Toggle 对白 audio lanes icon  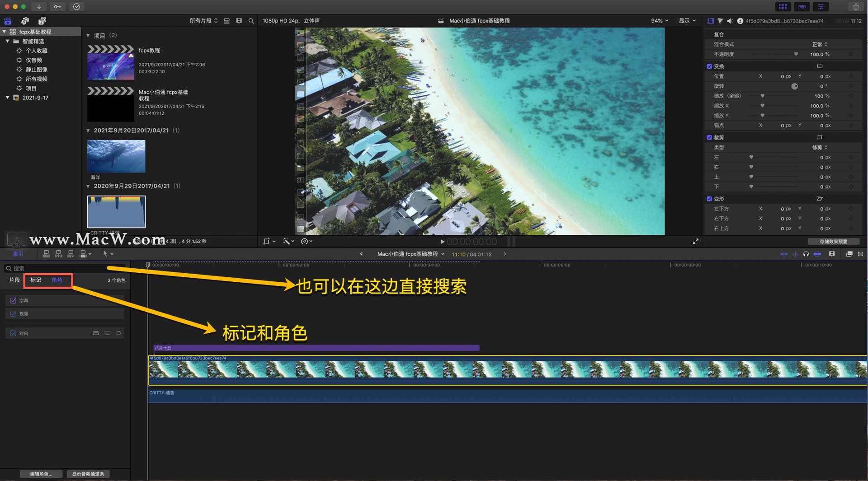(x=96, y=333)
